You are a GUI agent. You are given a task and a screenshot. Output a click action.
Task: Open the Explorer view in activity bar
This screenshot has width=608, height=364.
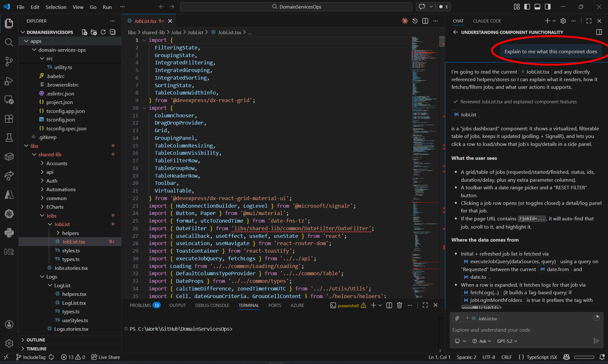coord(9,23)
